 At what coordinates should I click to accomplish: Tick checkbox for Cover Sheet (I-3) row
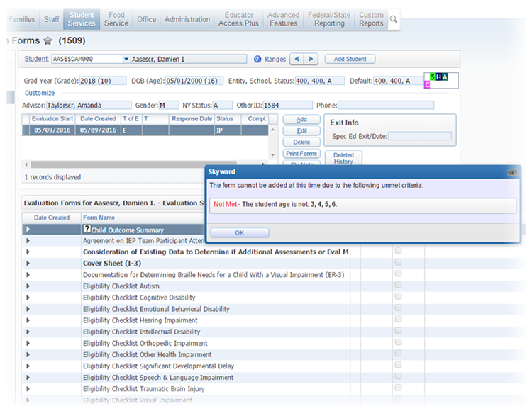pyautogui.click(x=399, y=262)
